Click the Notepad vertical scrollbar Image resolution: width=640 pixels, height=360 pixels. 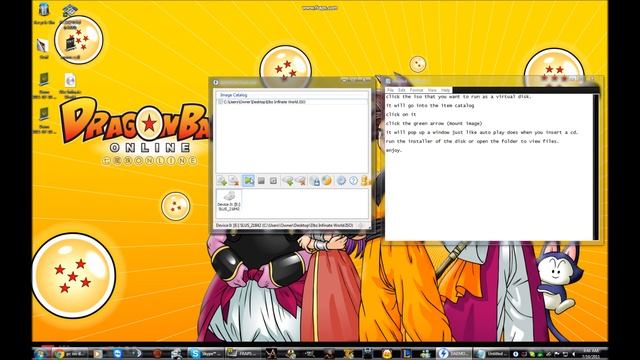(x=596, y=167)
